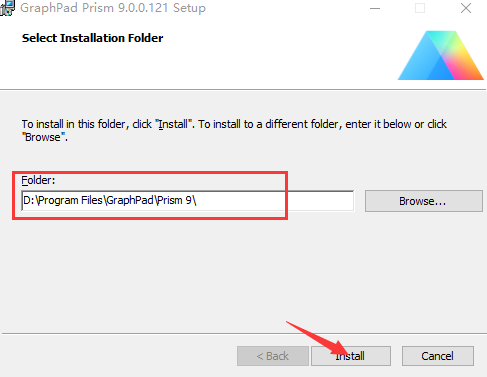Place cursor after 'Prism 9\' in path
This screenshot has width=487, height=377.
pos(197,201)
